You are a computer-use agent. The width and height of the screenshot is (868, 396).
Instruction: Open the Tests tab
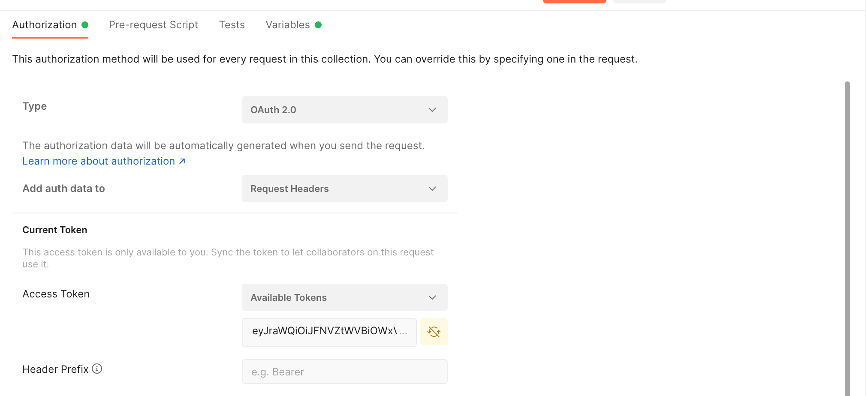click(x=232, y=25)
